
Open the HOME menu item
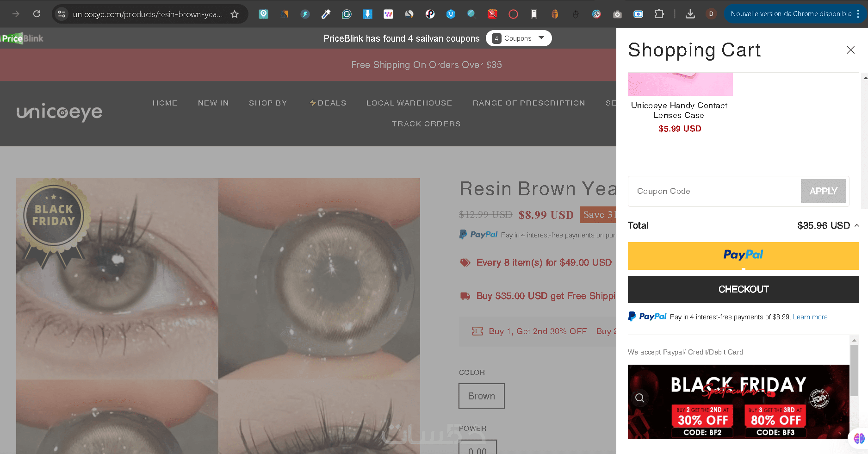(x=165, y=103)
